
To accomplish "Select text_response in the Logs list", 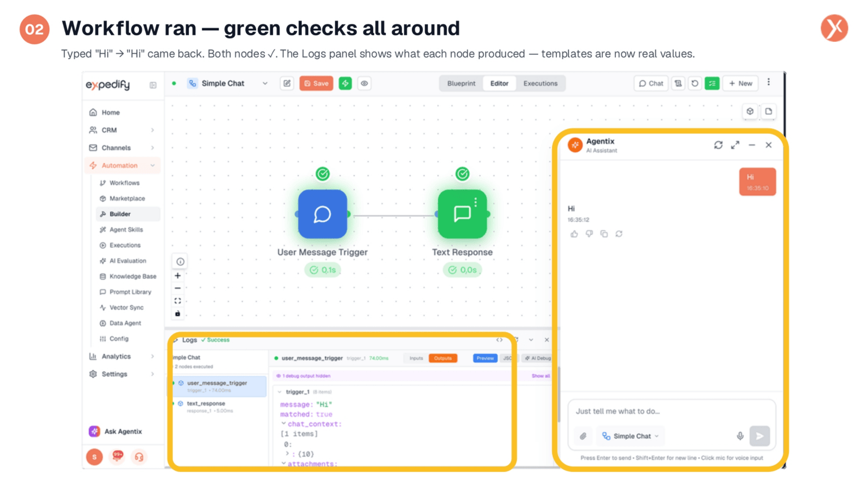I will coord(219,407).
